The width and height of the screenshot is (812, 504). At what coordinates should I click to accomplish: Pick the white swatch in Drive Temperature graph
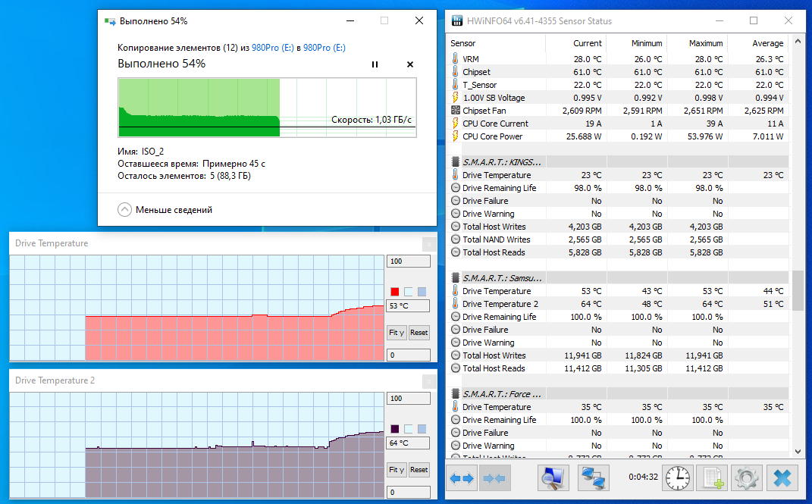coord(408,292)
